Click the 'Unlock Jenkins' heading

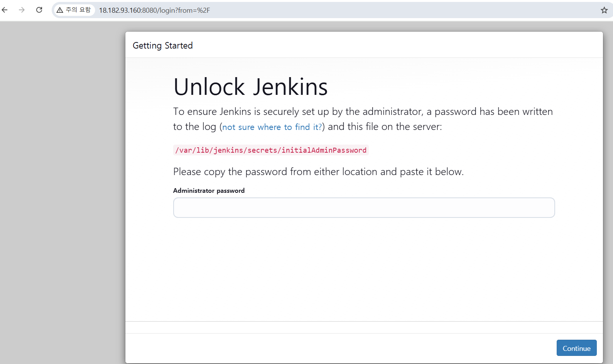[250, 87]
